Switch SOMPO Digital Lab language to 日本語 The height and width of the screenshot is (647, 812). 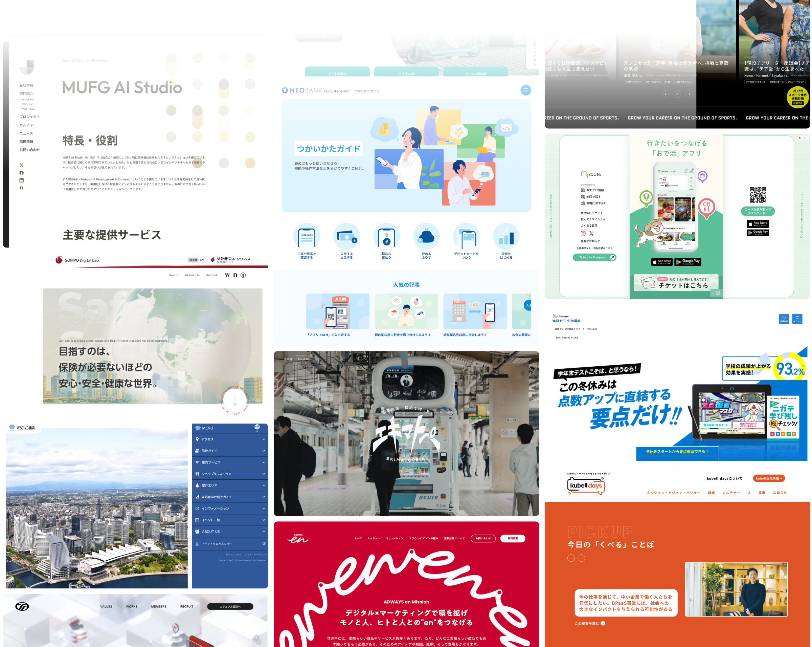pos(193,260)
